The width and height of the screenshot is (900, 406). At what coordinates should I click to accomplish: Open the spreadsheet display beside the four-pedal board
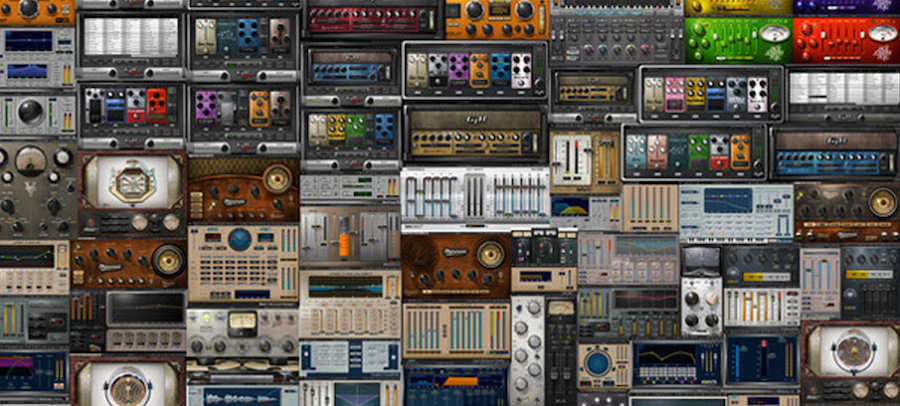(131, 37)
